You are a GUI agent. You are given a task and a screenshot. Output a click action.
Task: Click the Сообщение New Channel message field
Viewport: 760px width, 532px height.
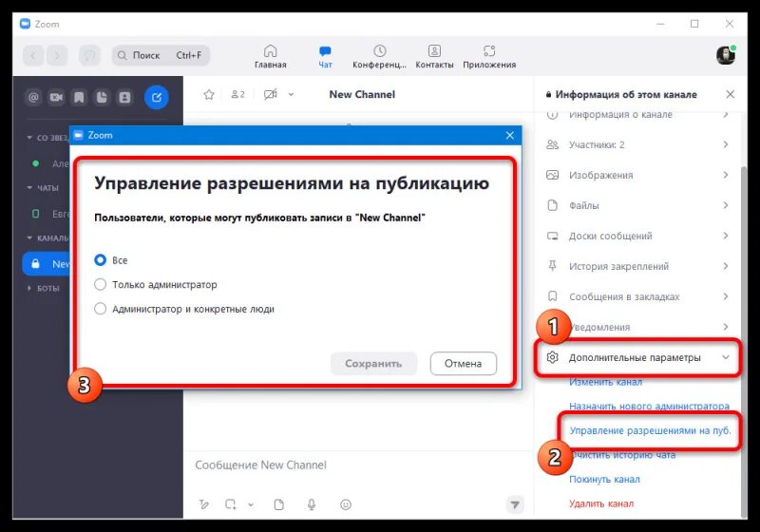click(358, 465)
